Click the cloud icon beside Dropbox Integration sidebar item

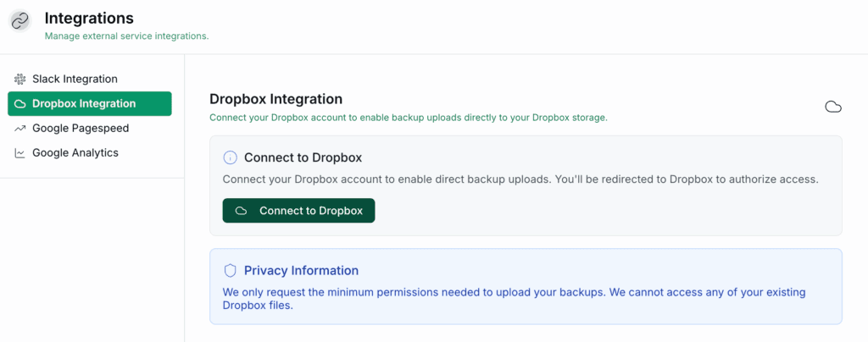(x=20, y=104)
